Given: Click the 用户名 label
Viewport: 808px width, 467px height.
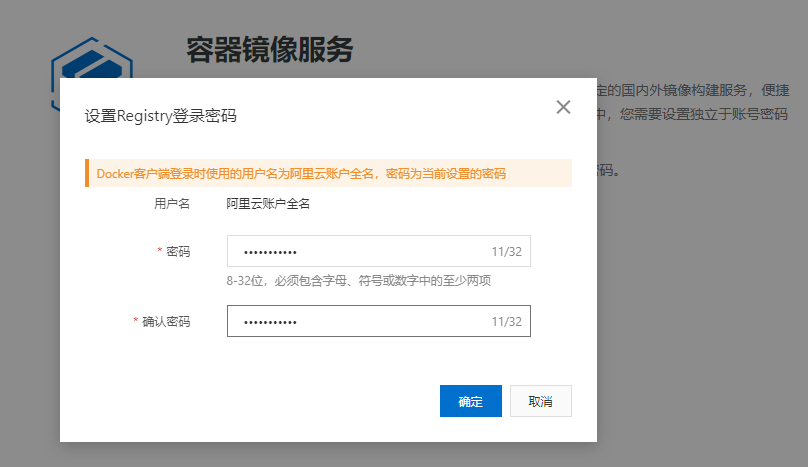Looking at the screenshot, I should [172, 204].
